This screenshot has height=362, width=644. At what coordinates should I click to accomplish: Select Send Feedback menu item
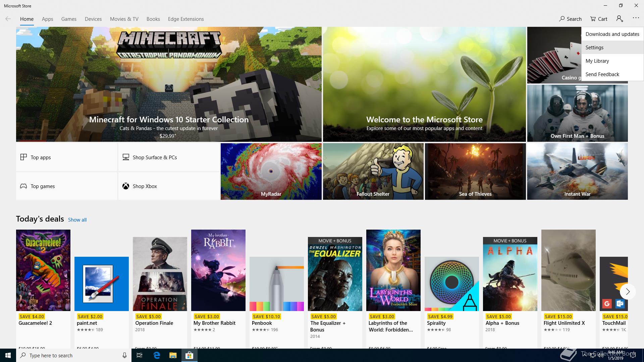612,74
